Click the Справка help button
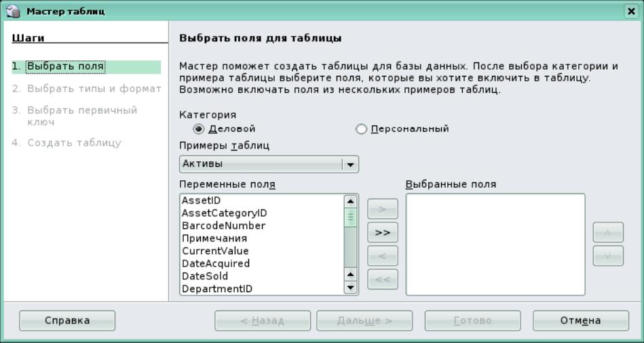Image resolution: width=644 pixels, height=343 pixels. (67, 321)
